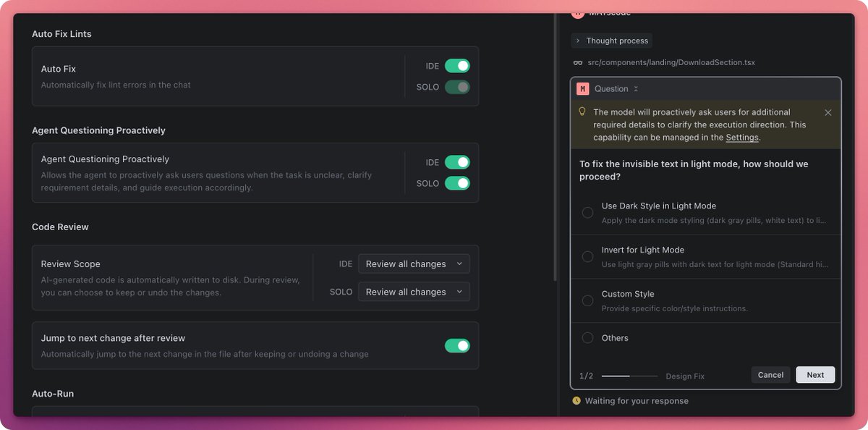This screenshot has height=430, width=868.
Task: Expand the Thought process section
Action: pos(611,41)
